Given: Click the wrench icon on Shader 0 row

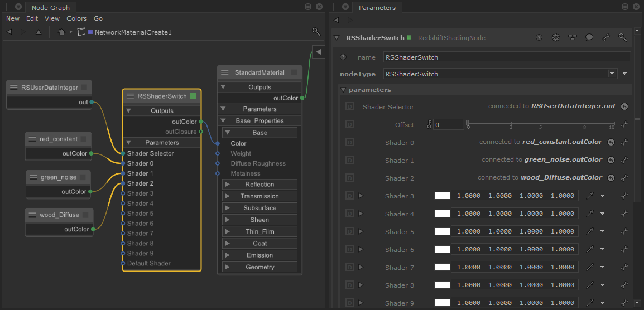Looking at the screenshot, I should pos(624,143).
